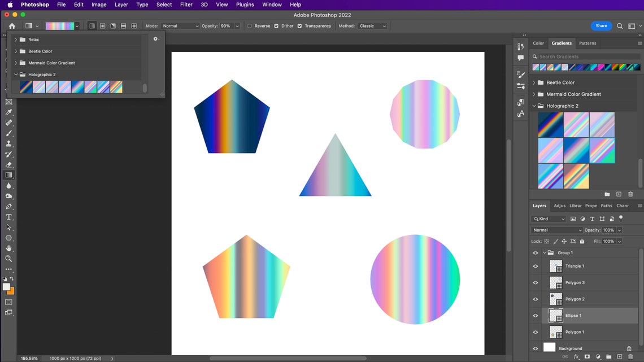Create a new layer
This screenshot has width=644, height=362.
(x=619, y=357)
